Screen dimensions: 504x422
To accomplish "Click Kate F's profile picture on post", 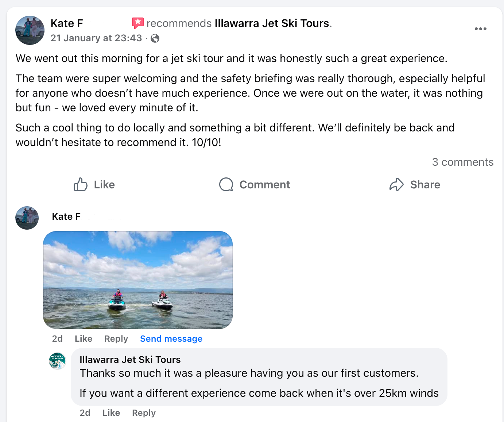I will 30,30.
